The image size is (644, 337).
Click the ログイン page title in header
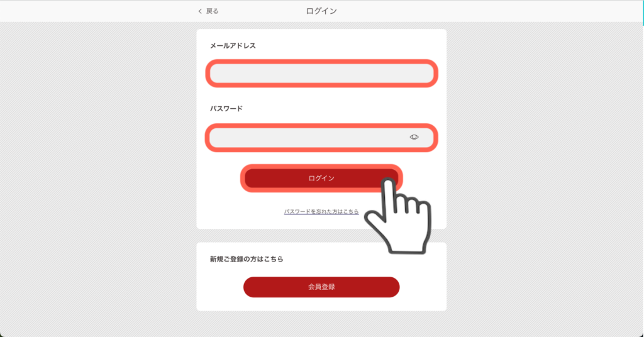click(x=321, y=11)
